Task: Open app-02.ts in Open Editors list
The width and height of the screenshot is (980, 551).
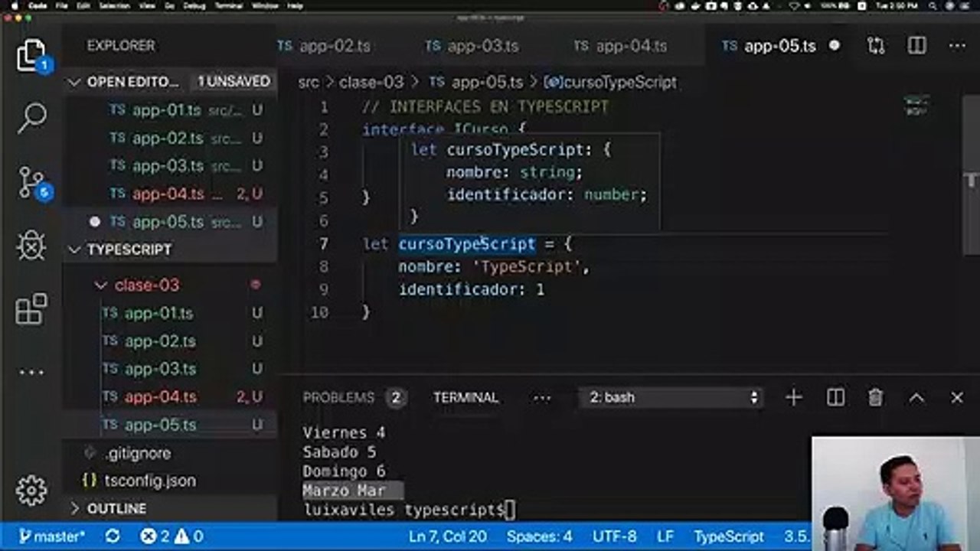Action: (x=170, y=139)
